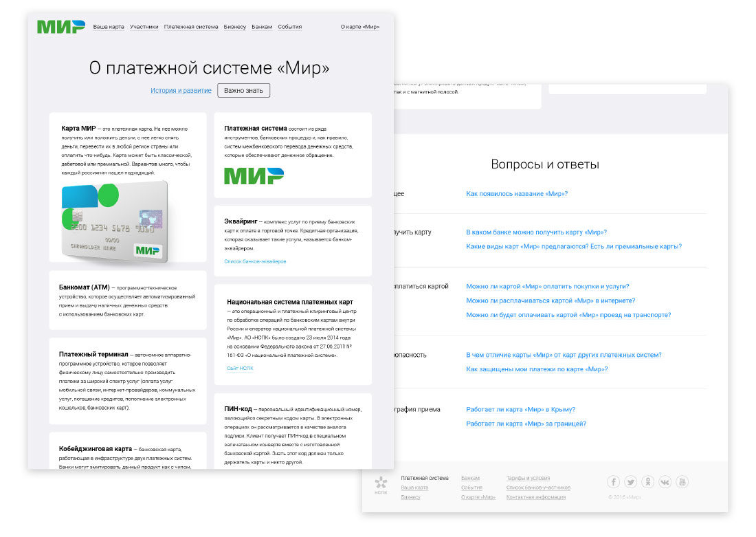
Task: Click 'О карте «Мир»' in the header
Action: (359, 27)
